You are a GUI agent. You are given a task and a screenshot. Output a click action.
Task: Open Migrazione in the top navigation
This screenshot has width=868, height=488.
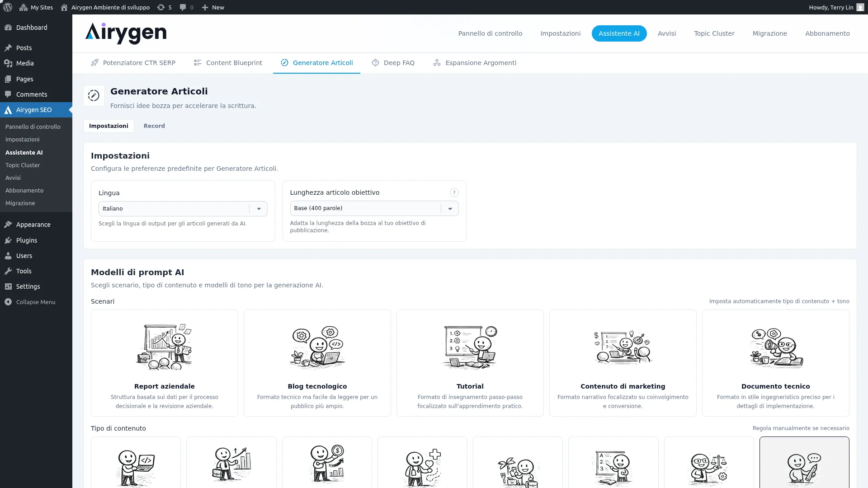pos(769,33)
